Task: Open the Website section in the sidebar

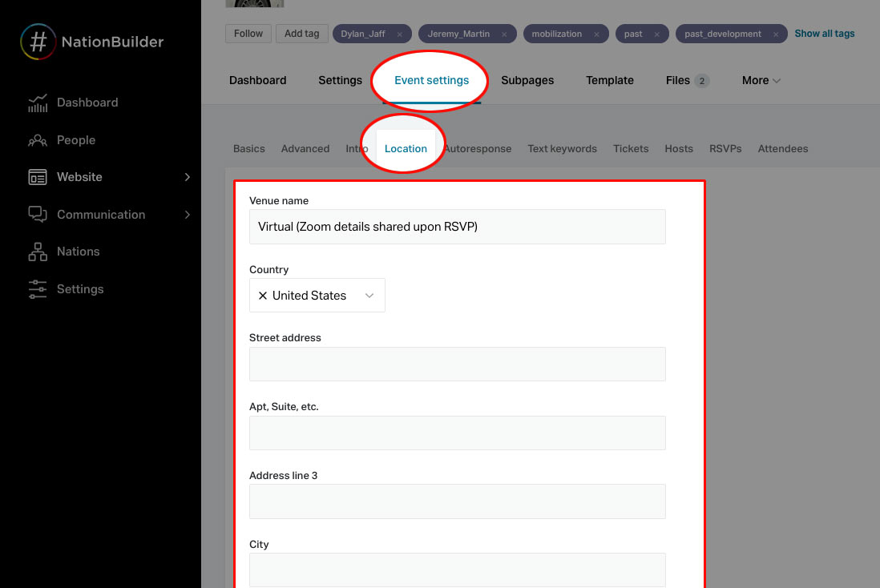Action: (79, 177)
